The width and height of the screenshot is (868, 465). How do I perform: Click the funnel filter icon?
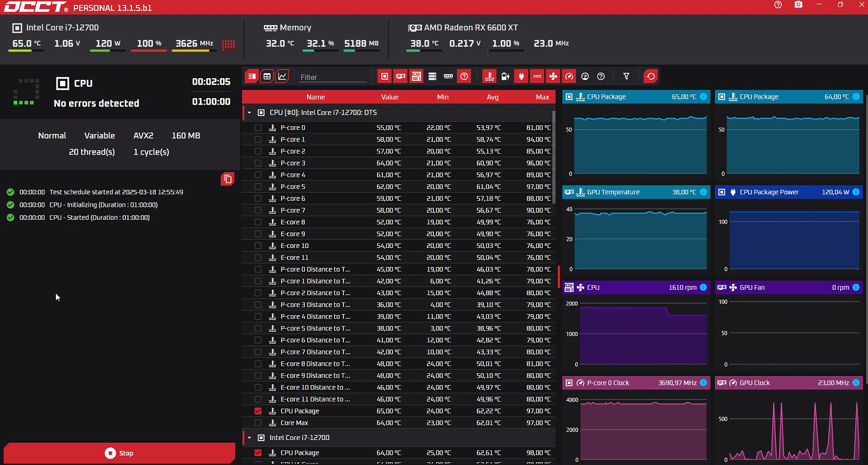pos(626,77)
